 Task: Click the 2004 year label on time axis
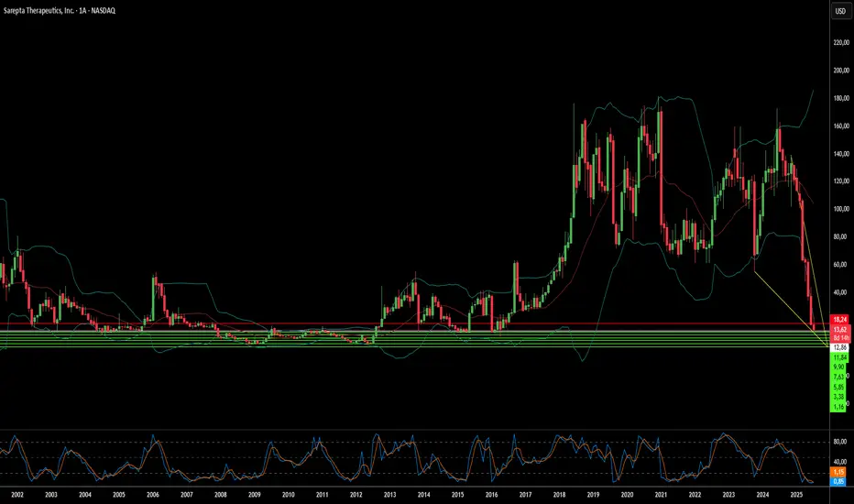pyautogui.click(x=85, y=495)
